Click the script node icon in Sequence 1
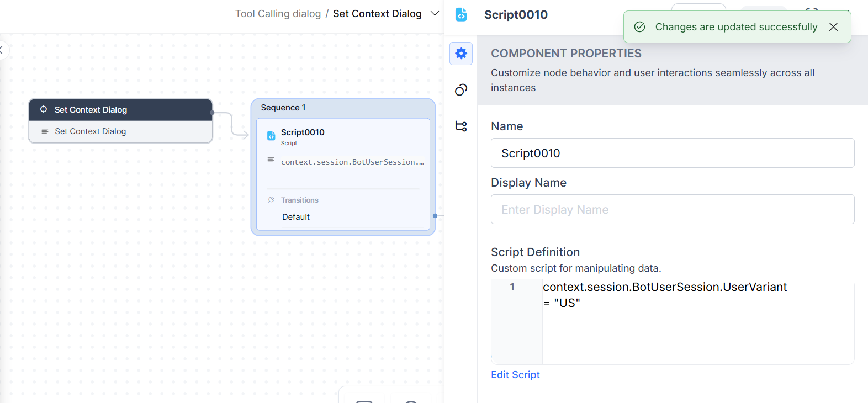The width and height of the screenshot is (868, 403). (271, 135)
